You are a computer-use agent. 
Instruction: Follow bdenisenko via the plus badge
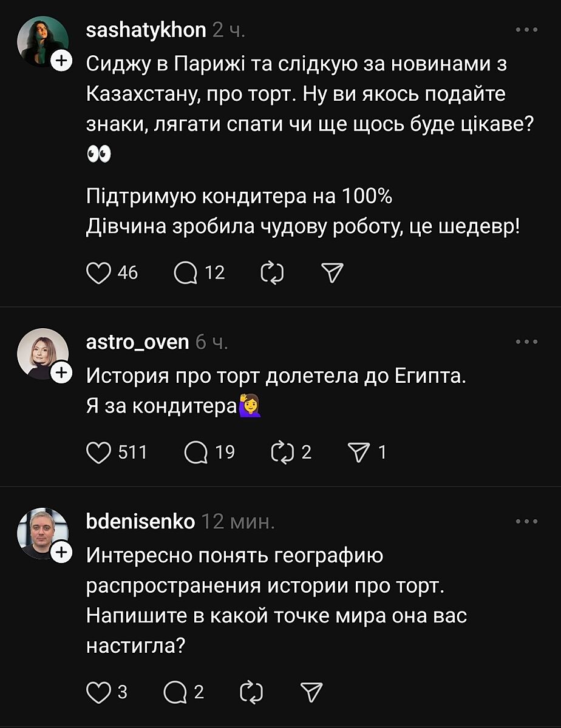62,553
